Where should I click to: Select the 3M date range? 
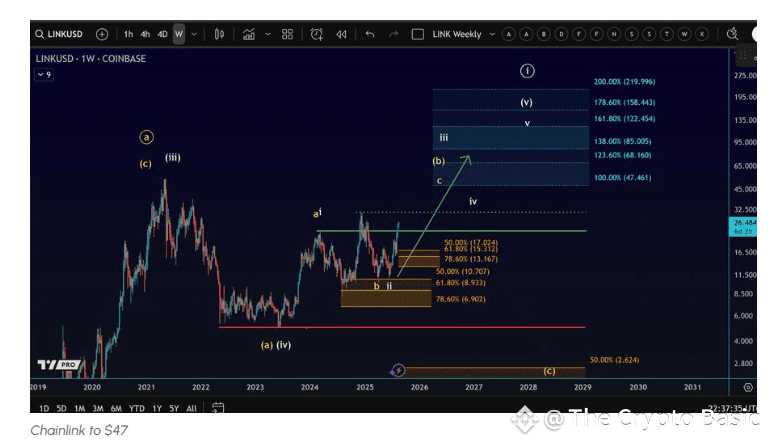(97, 408)
